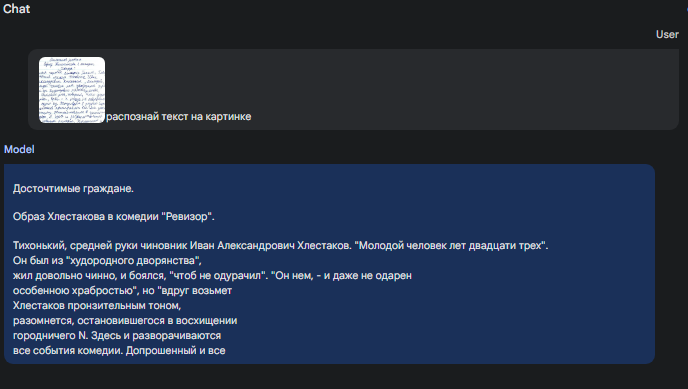Click the word "Тихонький" in the response
This screenshot has height=389, width=688.
click(x=39, y=246)
